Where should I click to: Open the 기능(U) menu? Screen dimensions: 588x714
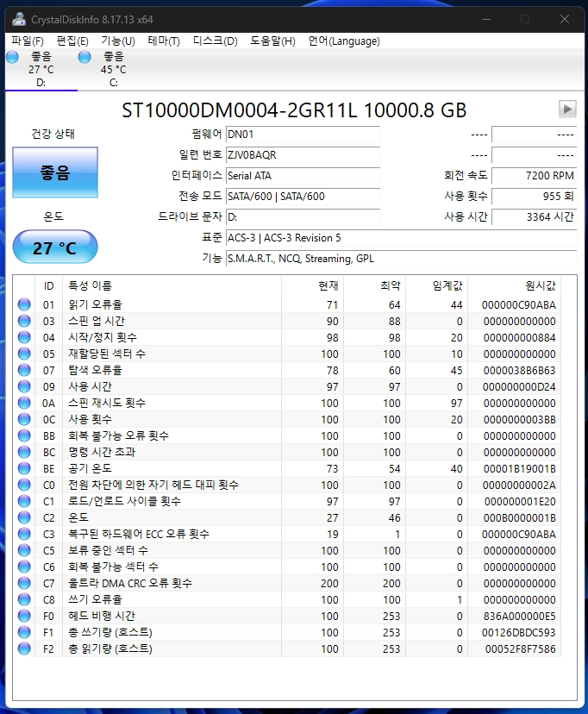pos(118,41)
